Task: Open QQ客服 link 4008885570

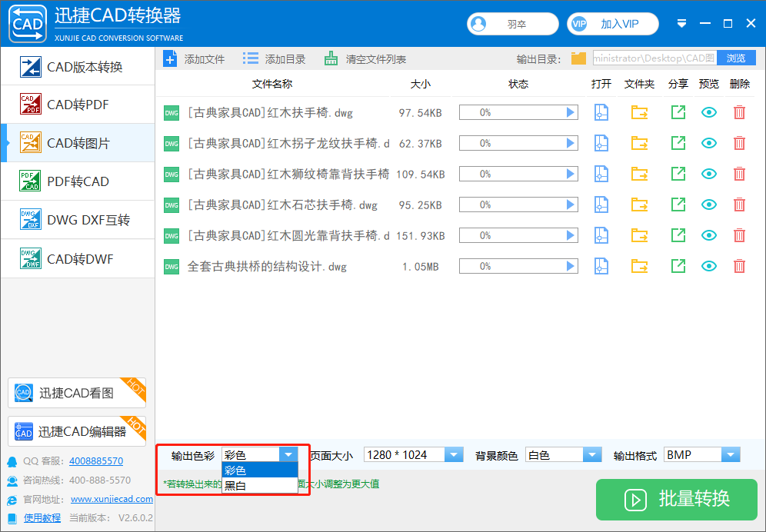Action: click(96, 461)
